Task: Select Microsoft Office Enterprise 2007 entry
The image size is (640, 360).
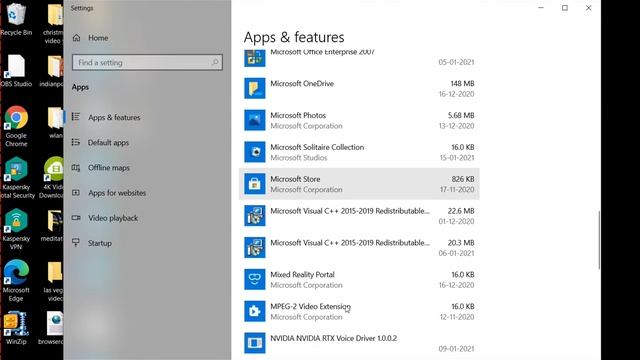Action: [x=322, y=52]
